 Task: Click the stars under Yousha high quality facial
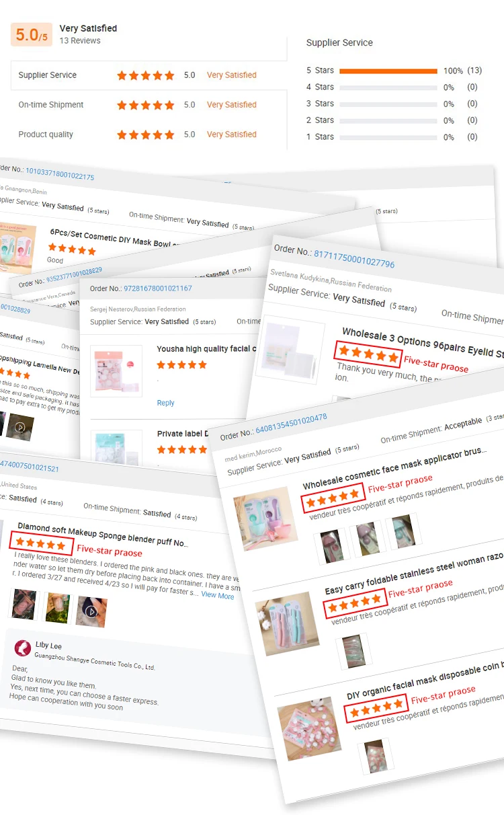pos(181,364)
